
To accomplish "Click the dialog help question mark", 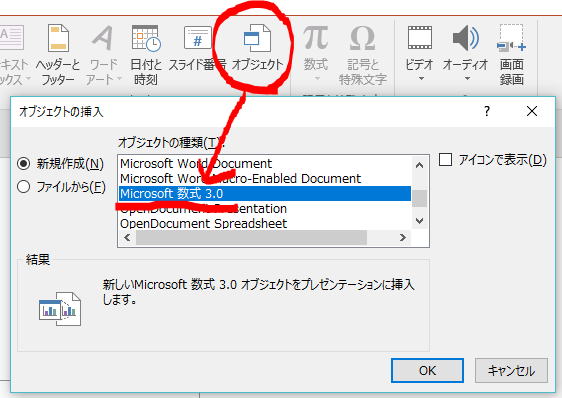I will coord(487,111).
